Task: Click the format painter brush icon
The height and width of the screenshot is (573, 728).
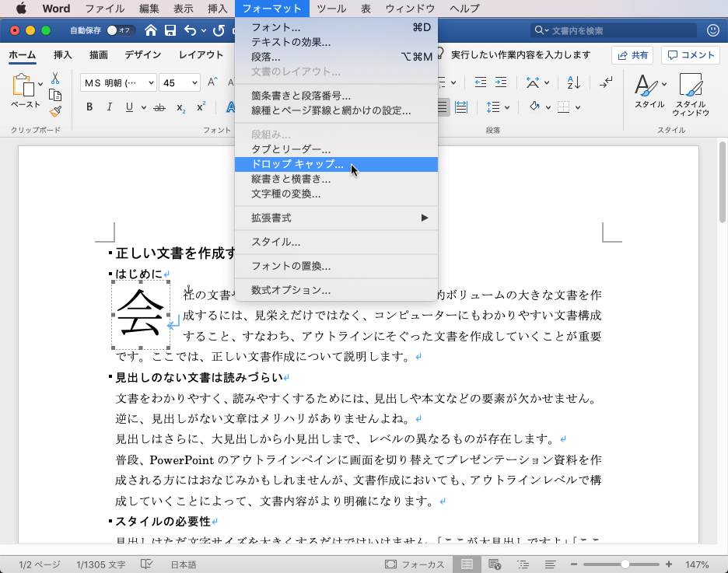Action: [x=55, y=111]
